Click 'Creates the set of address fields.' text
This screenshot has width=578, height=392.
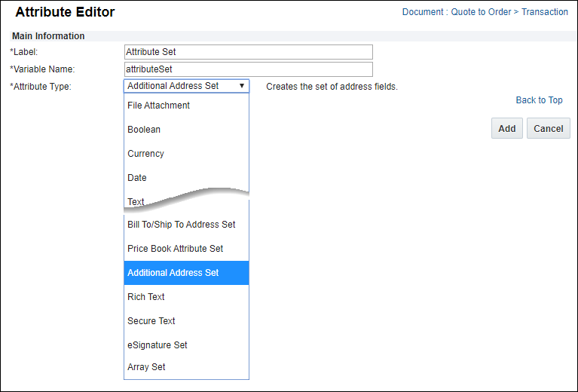[x=332, y=87]
